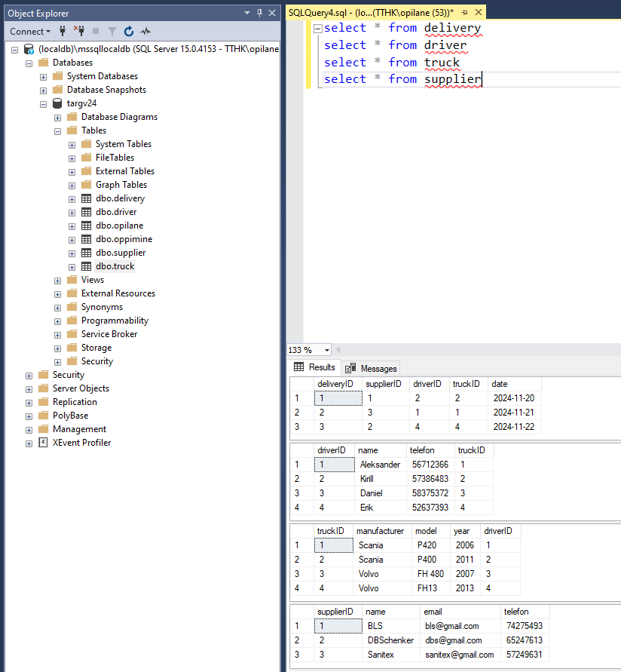Viewport: 621px width, 672px height.
Task: Refresh the Object Explorer tree
Action: point(129,31)
